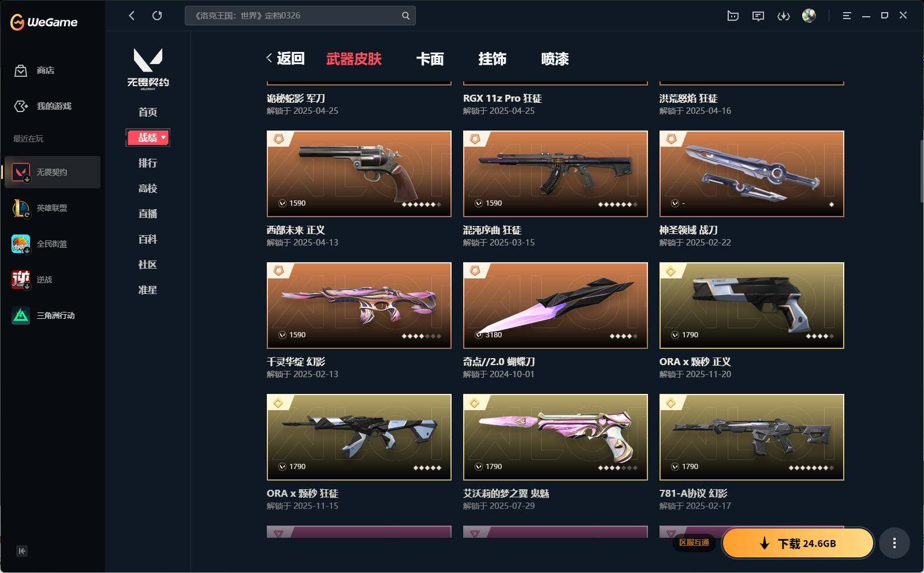
Task: Select the 西部未来 正义 revolver skin thumbnail
Action: 359,174
